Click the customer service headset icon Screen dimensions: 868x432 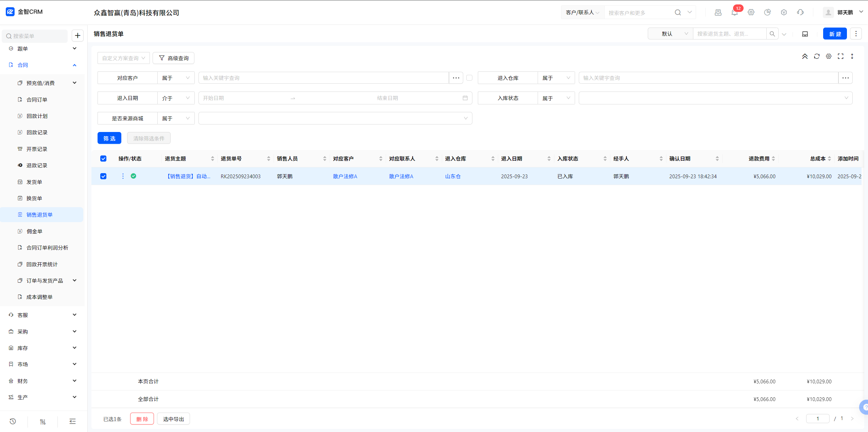click(800, 13)
